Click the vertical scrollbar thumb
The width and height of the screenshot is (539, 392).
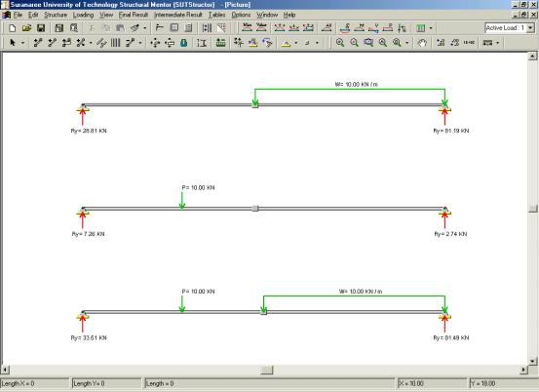coord(533,209)
